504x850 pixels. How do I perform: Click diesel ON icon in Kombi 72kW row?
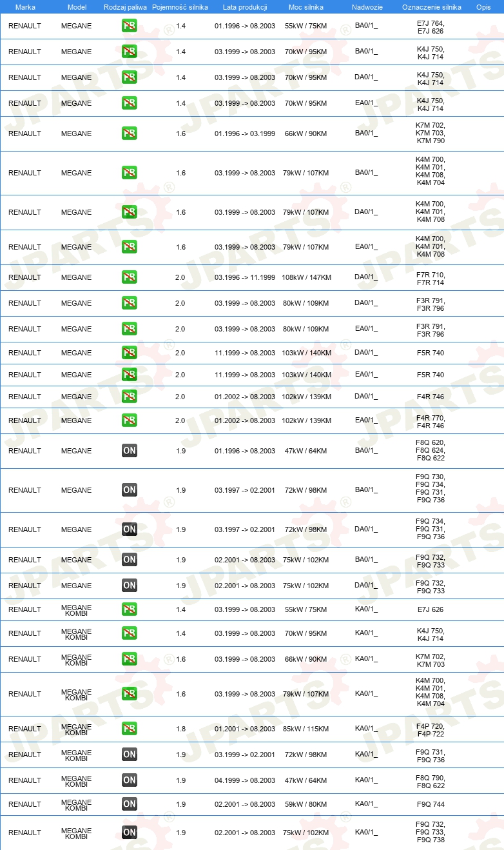130,755
